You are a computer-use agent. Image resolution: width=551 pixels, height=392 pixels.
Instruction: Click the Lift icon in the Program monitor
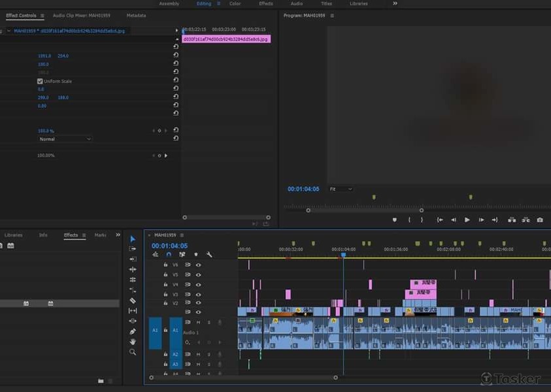512,221
